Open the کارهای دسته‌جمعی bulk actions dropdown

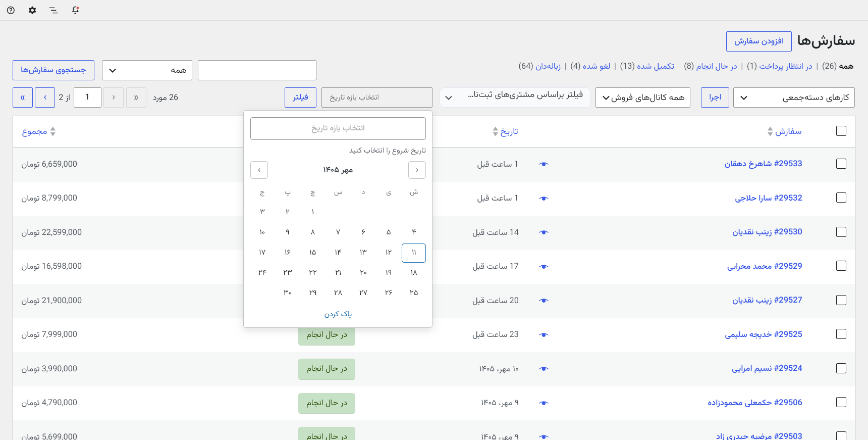coord(794,97)
